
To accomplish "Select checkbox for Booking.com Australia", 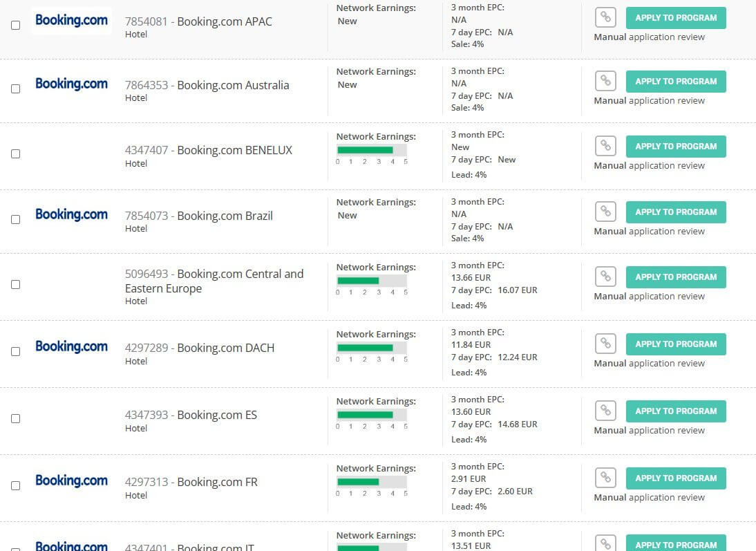I will [15, 88].
